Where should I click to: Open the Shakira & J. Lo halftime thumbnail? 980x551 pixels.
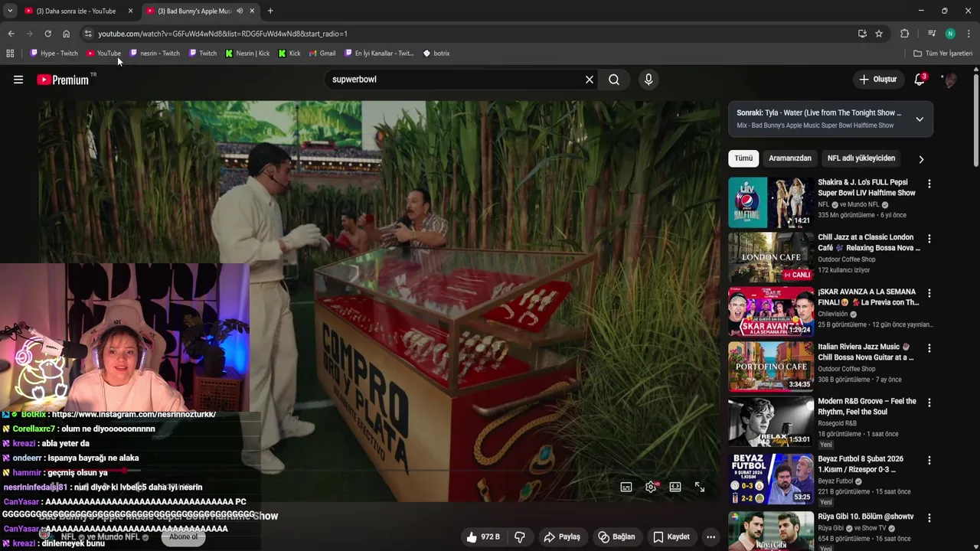pyautogui.click(x=771, y=203)
